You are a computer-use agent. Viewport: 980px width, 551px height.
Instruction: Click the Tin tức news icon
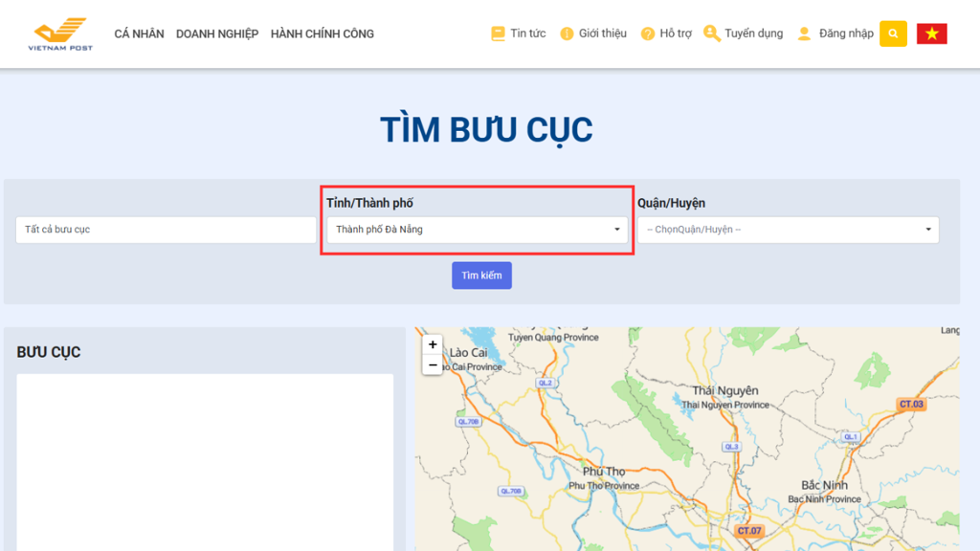498,33
